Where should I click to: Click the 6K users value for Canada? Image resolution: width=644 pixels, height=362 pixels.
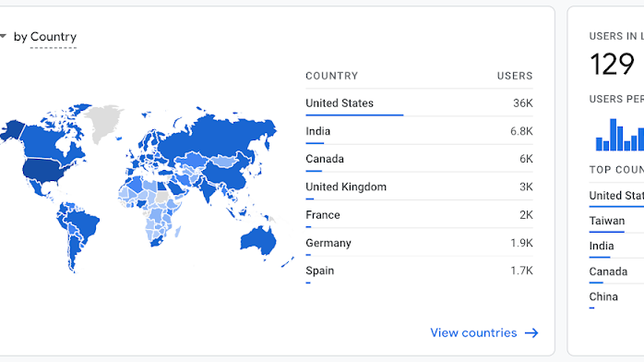[526, 159]
